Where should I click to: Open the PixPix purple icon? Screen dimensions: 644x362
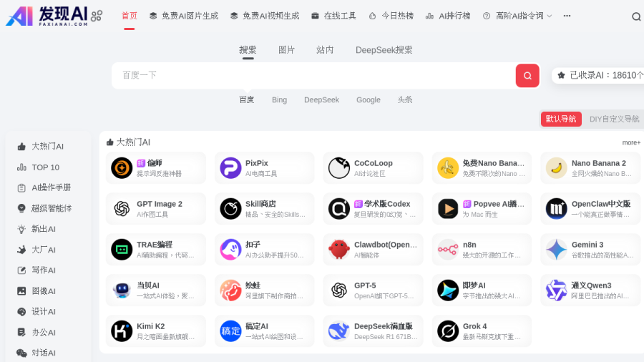[x=230, y=167]
